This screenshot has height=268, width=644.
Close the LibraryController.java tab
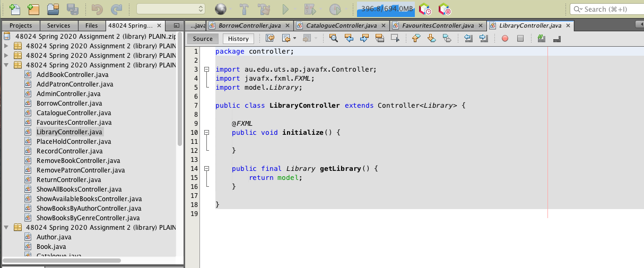(569, 25)
